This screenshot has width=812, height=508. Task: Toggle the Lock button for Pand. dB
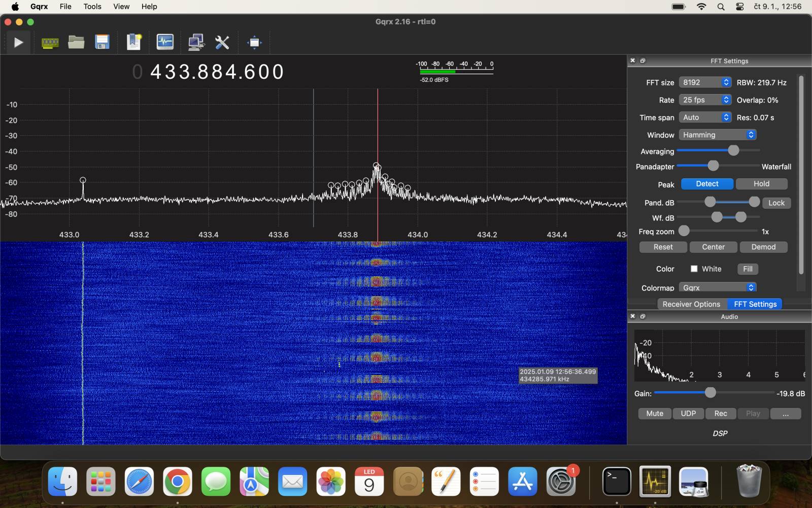tap(776, 203)
